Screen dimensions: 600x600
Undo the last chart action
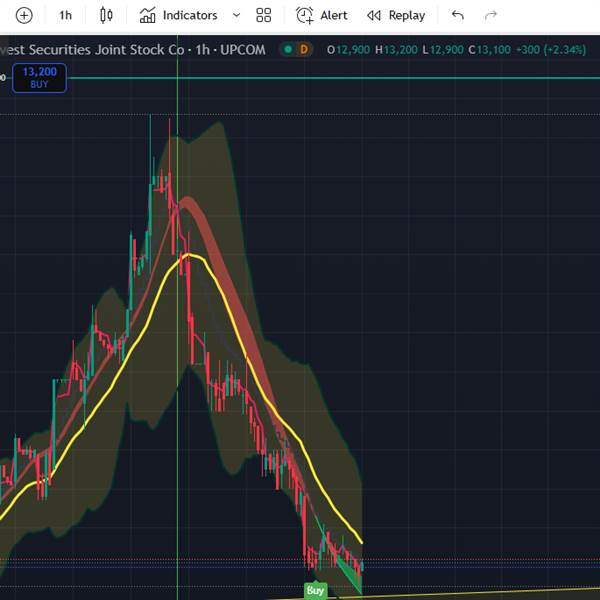458,15
